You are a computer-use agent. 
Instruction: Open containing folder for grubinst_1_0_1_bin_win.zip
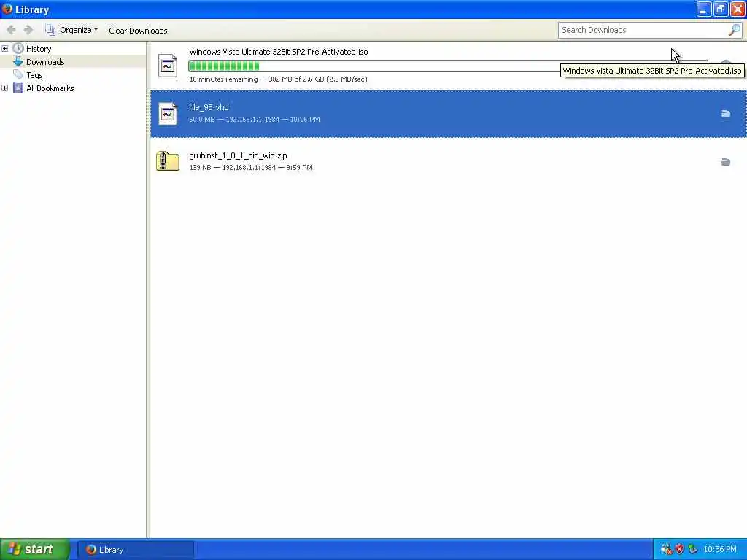coord(726,162)
